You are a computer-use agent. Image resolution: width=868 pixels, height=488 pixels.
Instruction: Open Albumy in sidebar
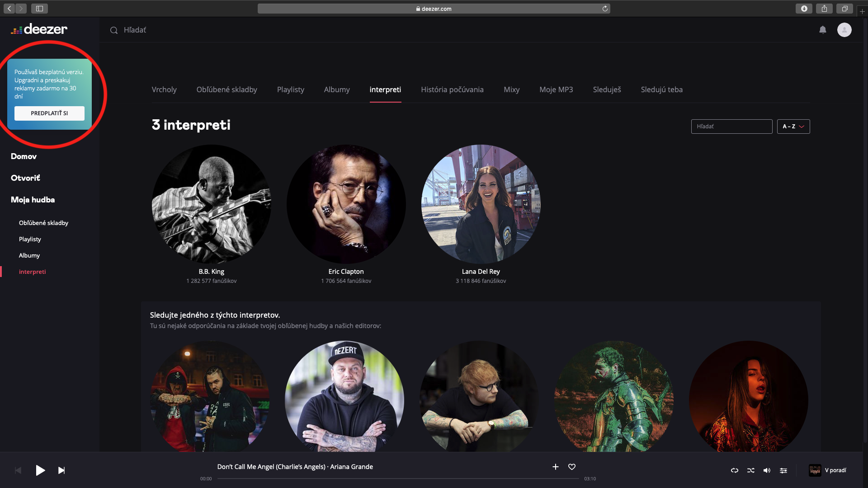pos(29,255)
